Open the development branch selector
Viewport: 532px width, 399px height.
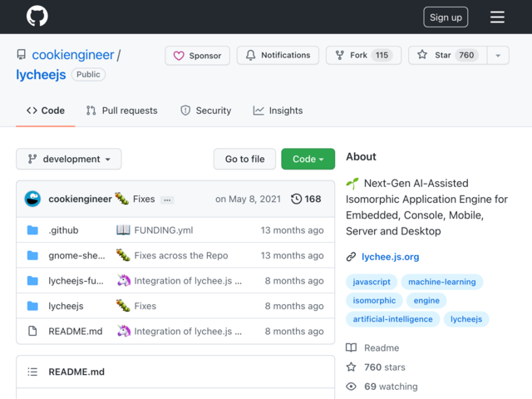[69, 159]
